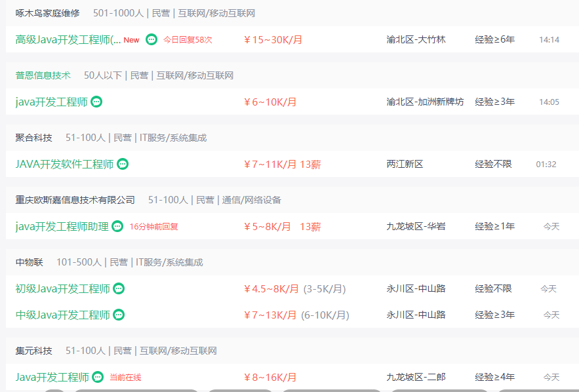579x392 pixels.
Task: Open 普恩信息技术 company page
Action: point(43,75)
